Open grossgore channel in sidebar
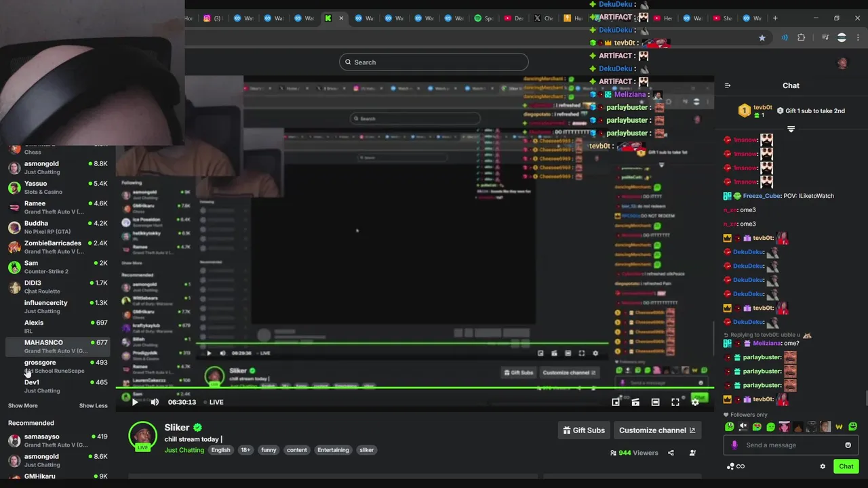Viewport: 868px width, 488px height. point(57,366)
